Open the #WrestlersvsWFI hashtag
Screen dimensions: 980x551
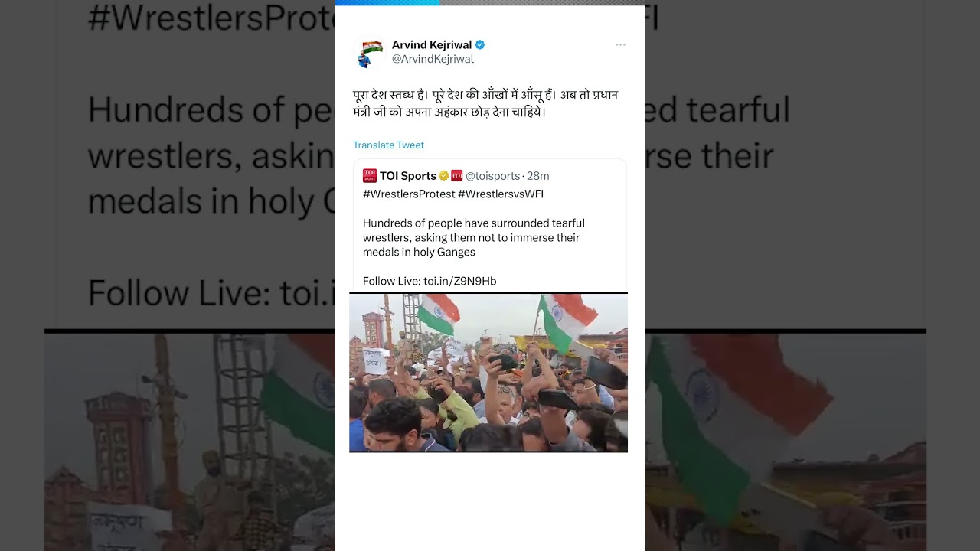pyautogui.click(x=501, y=194)
